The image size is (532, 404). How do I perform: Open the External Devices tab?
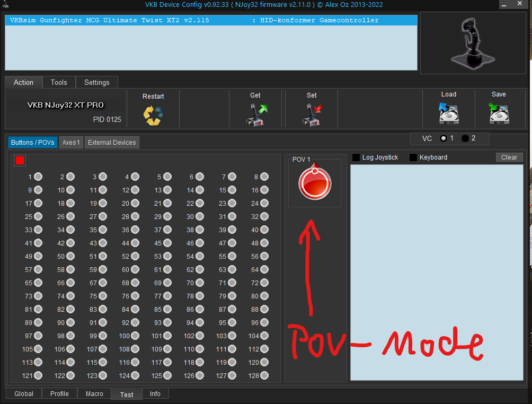coord(112,142)
